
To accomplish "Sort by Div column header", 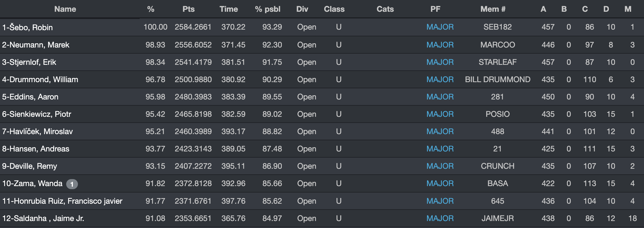I will point(302,9).
